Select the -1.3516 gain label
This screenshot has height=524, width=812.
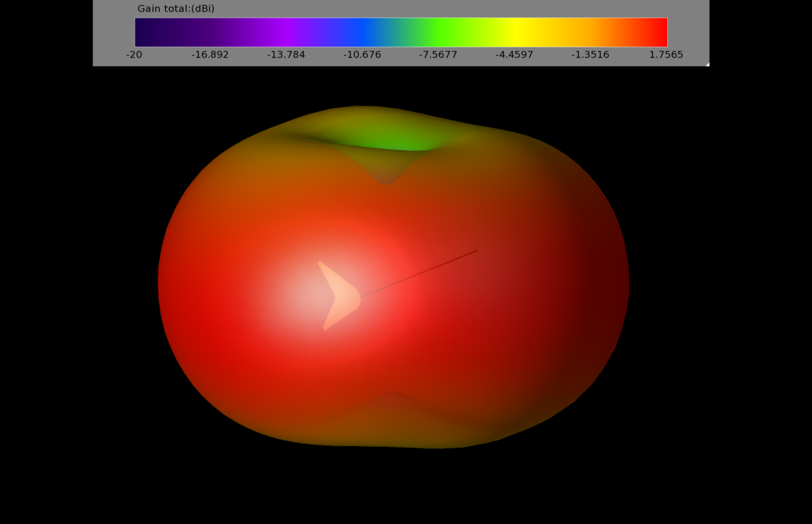[590, 55]
